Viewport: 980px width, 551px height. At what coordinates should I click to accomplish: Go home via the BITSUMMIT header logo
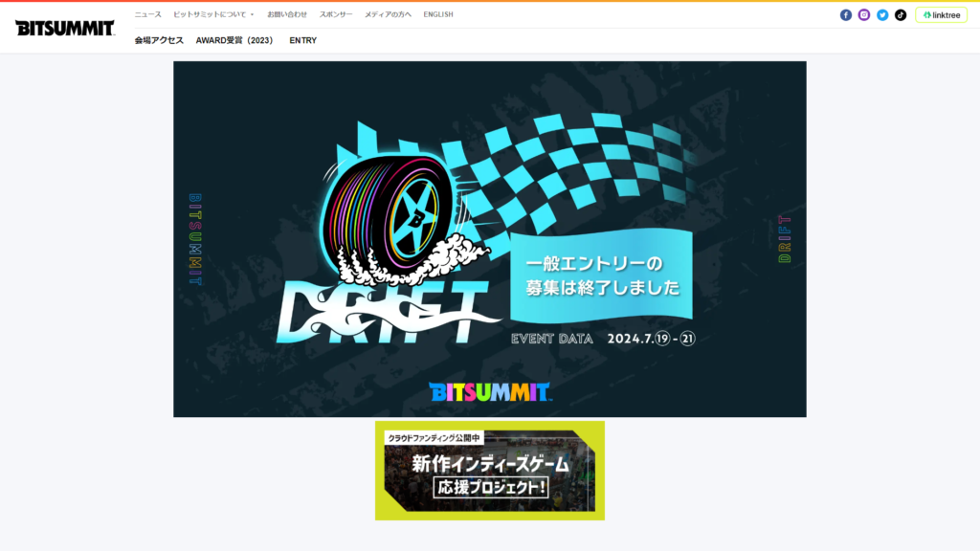(65, 28)
